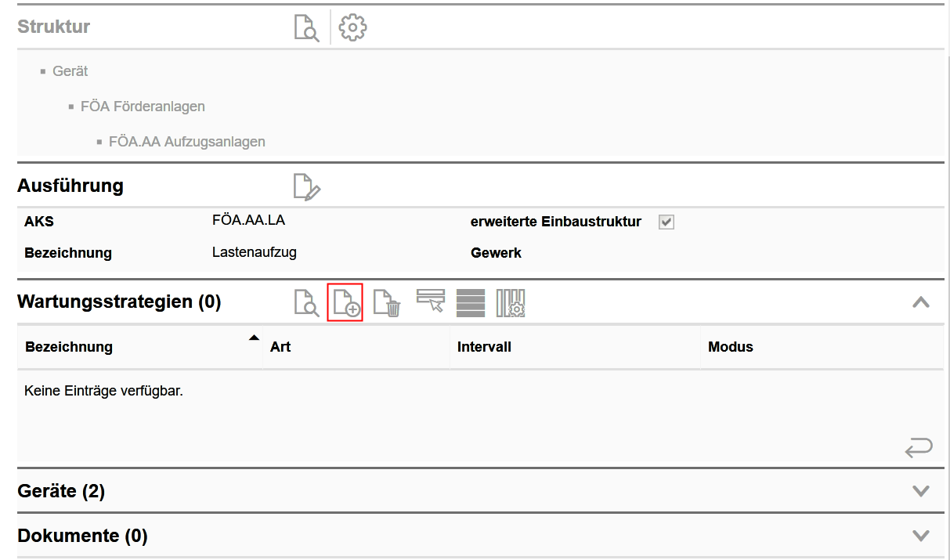Collapse the Wartungsstrategien section

921,302
